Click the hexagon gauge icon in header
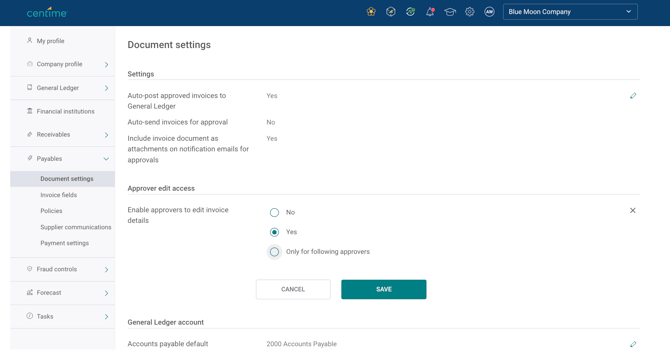Image resolution: width=670 pixels, height=364 pixels. point(391,12)
